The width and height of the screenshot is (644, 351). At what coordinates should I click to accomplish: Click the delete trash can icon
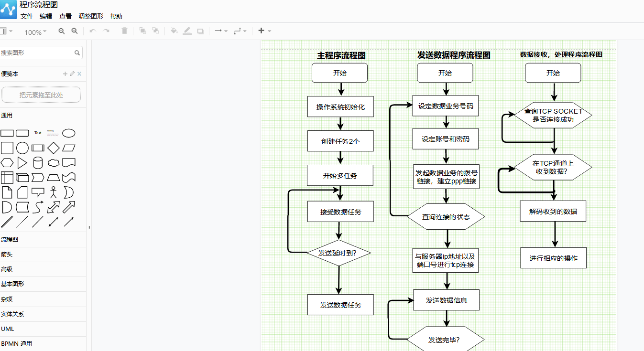[124, 31]
